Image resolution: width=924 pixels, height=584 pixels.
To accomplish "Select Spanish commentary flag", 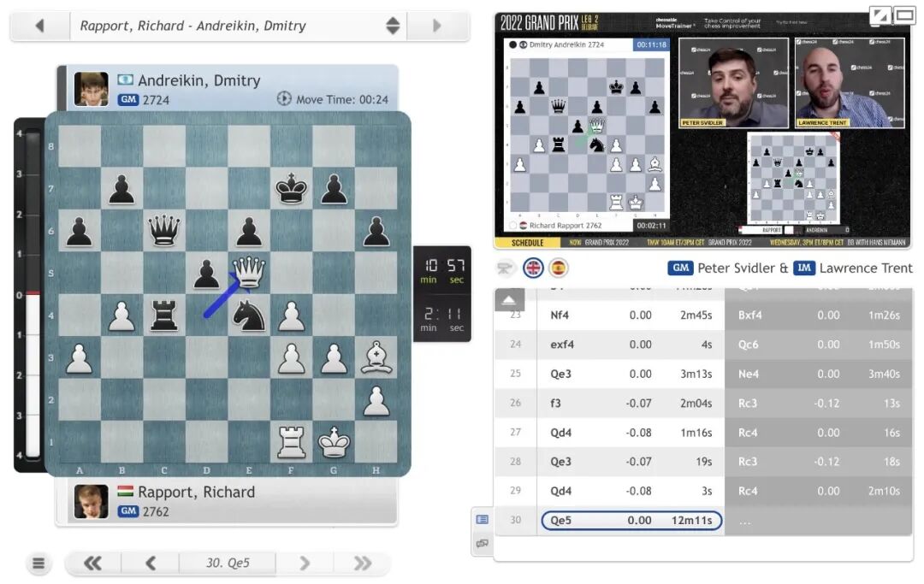I will tap(558, 268).
